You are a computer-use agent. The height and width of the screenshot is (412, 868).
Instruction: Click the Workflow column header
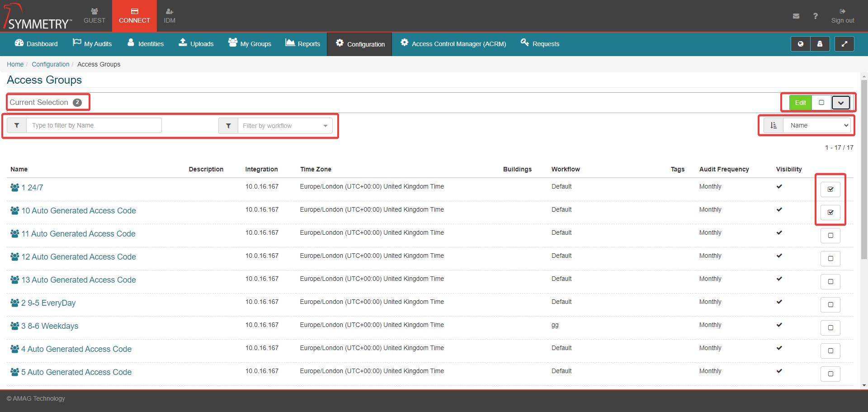point(566,169)
